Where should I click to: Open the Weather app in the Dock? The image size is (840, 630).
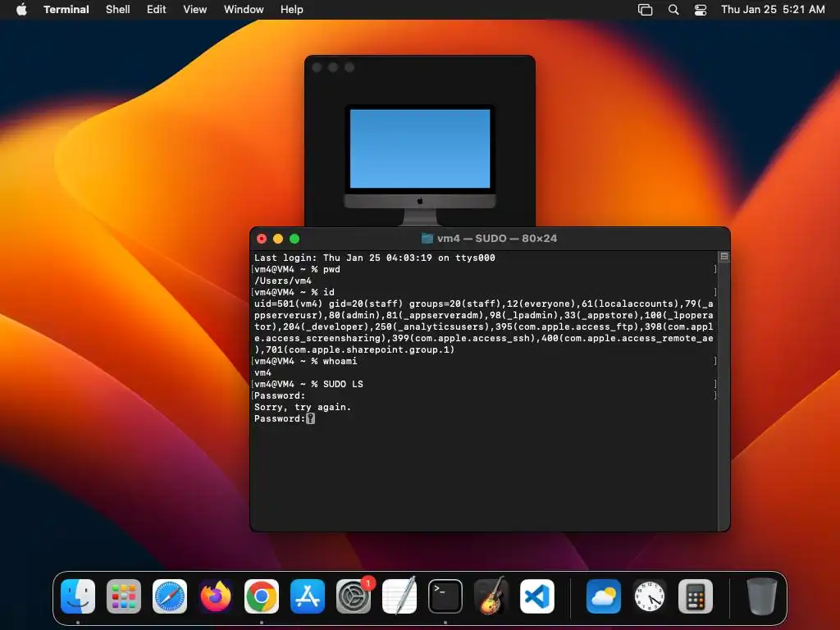click(x=604, y=596)
